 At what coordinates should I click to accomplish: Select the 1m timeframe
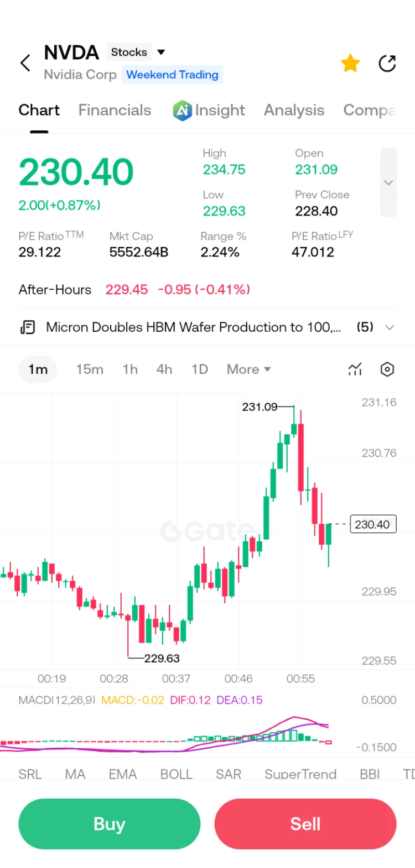tap(38, 369)
